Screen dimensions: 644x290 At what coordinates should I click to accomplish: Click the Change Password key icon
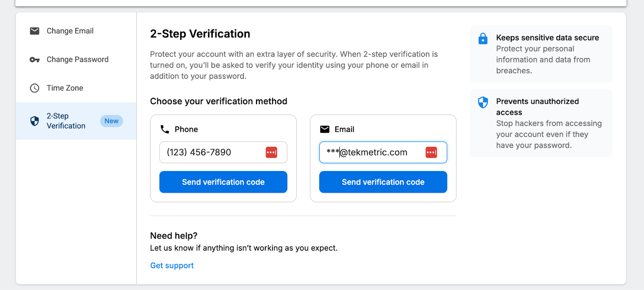point(35,60)
